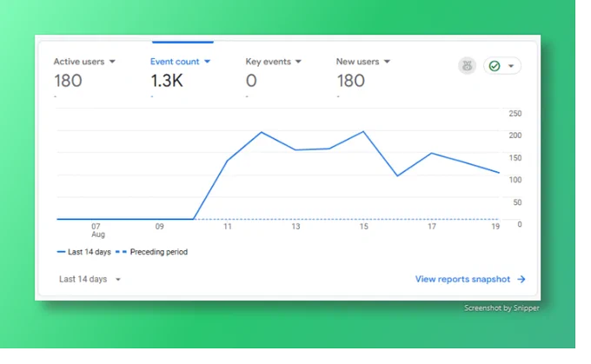591x364 pixels.
Task: Select the Key events value 0
Action: [x=251, y=81]
